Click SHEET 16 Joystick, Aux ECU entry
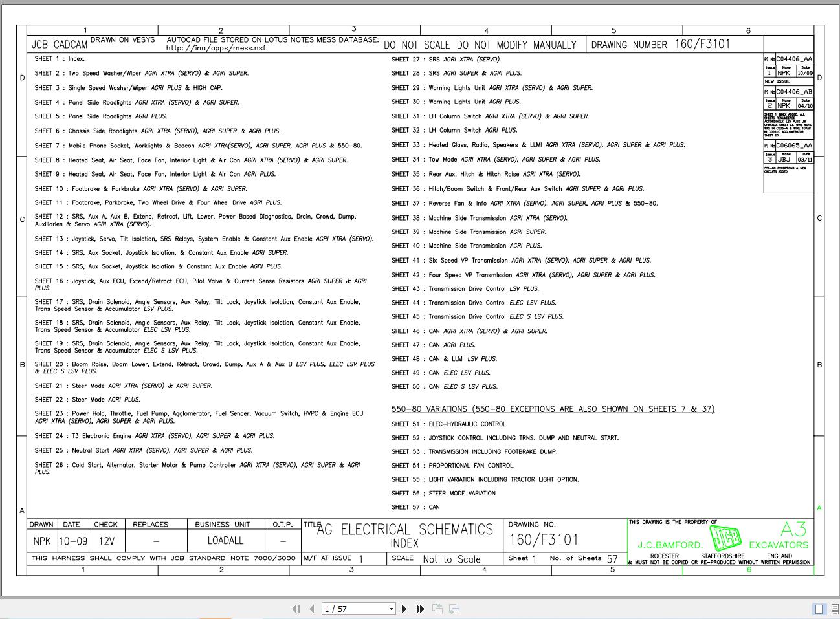This screenshot has width=840, height=619. (201, 285)
